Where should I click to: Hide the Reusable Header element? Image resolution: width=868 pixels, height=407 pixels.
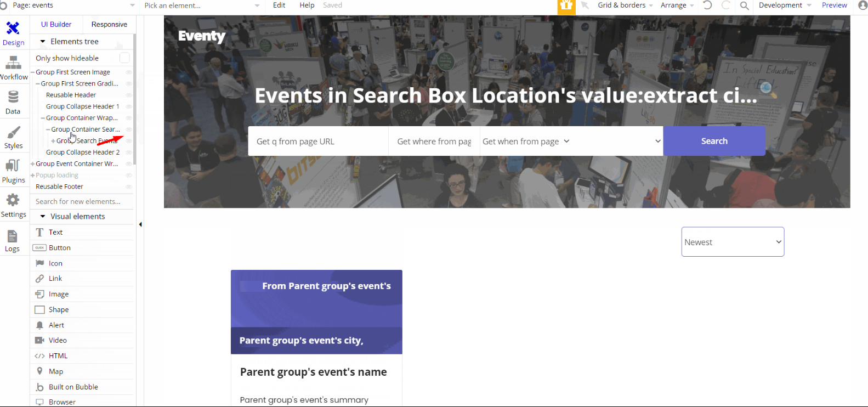coord(129,95)
